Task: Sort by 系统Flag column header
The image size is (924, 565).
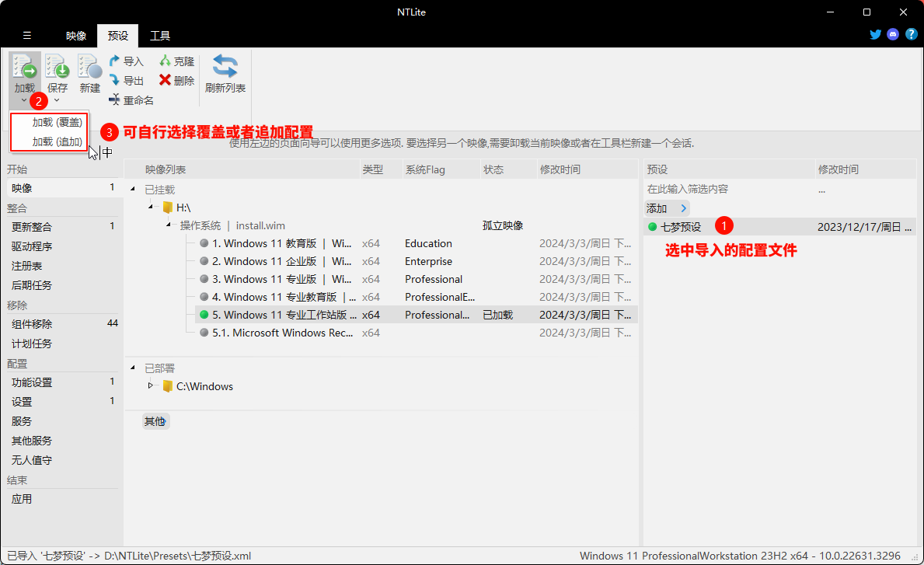Action: click(x=441, y=169)
